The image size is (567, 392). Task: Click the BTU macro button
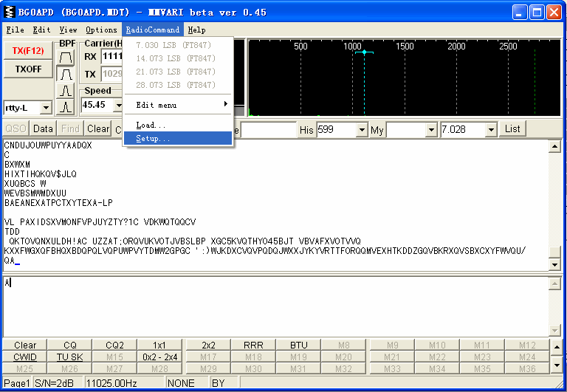(x=299, y=345)
